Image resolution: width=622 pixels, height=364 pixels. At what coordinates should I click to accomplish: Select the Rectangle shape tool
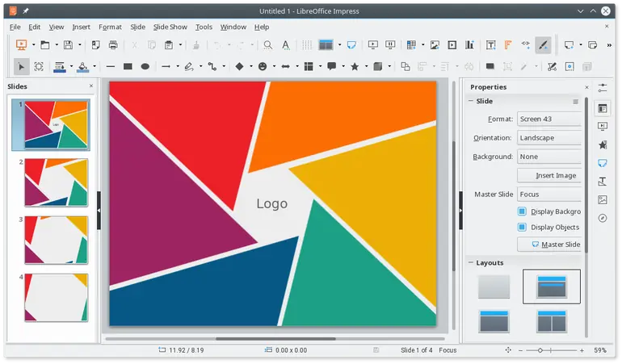point(128,66)
